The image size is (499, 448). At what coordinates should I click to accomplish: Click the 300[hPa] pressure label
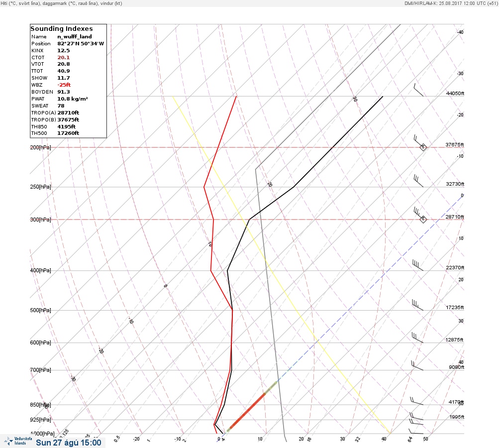point(40,220)
